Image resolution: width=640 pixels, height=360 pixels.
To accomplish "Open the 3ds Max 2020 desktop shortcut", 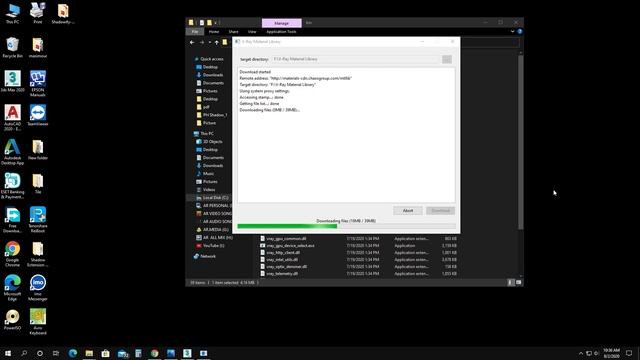I will tap(12, 81).
